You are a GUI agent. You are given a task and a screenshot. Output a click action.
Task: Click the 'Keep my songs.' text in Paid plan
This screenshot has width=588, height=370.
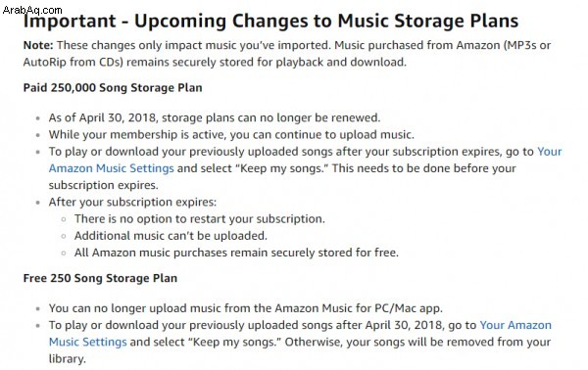(282, 168)
